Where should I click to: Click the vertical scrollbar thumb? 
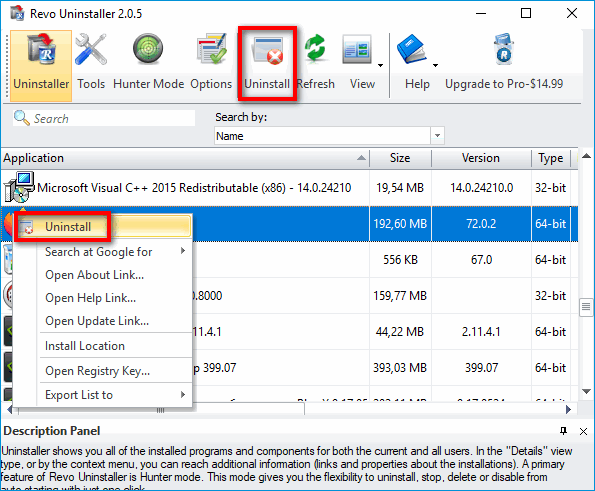point(586,307)
